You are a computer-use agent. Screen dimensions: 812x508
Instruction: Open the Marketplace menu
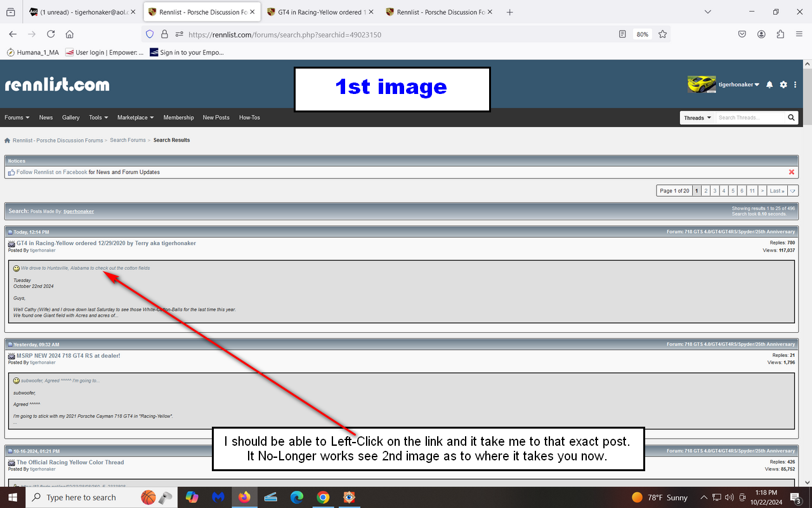tap(136, 117)
